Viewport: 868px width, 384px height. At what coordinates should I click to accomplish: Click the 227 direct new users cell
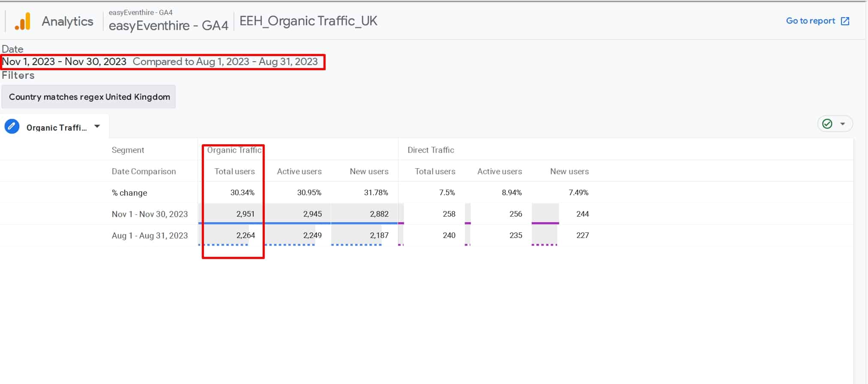coord(583,235)
